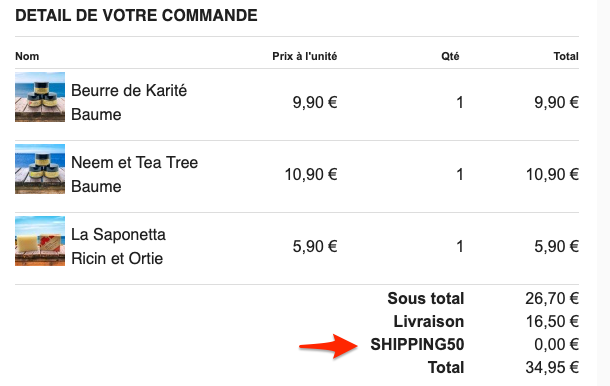Click the Total column header

tap(566, 56)
